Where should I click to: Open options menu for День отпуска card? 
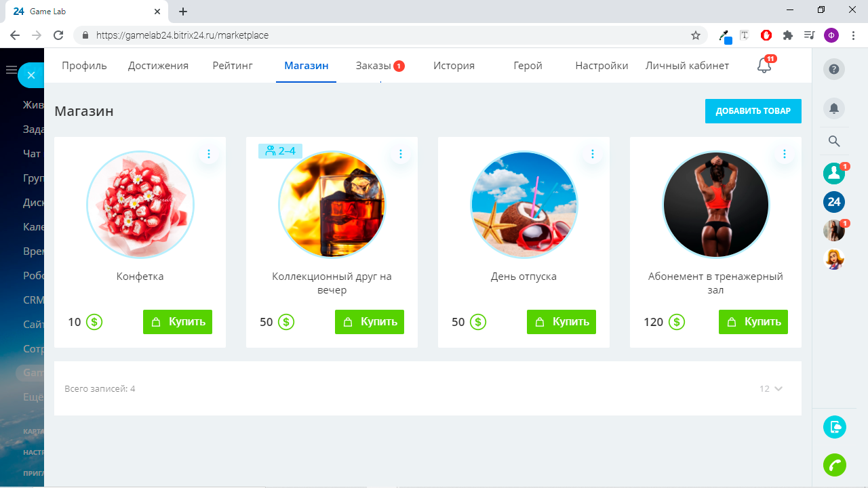593,154
